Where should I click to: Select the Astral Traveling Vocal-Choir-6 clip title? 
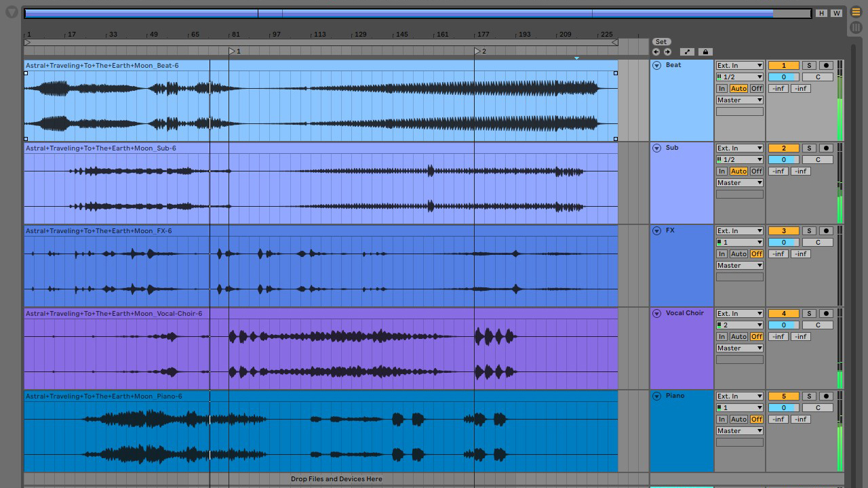click(x=114, y=314)
